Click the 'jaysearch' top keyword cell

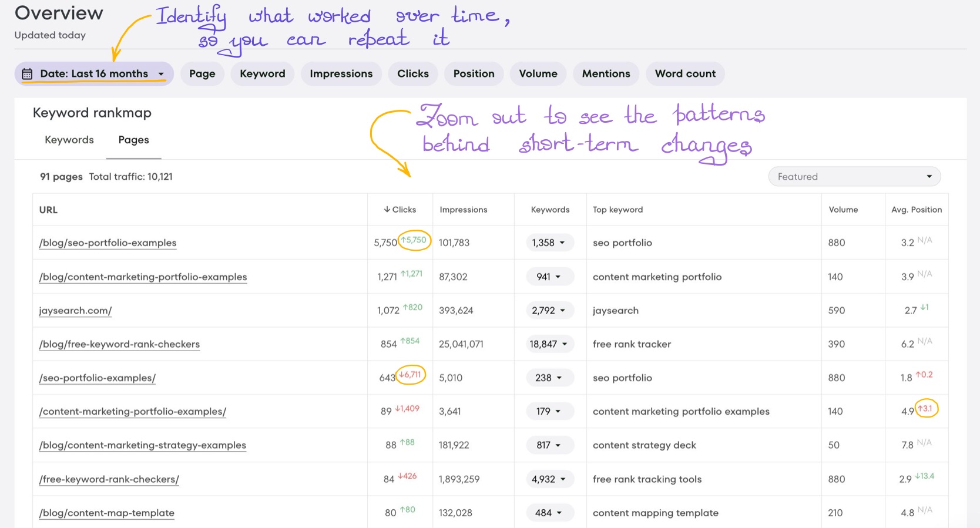(x=615, y=310)
